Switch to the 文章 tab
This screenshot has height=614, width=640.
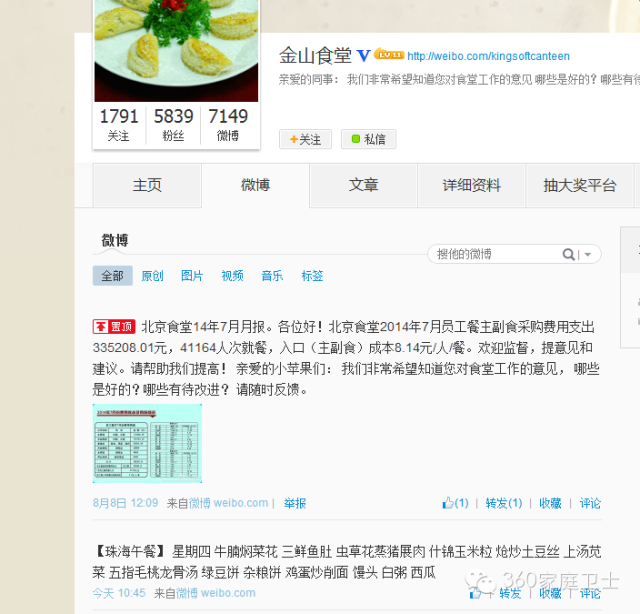tap(363, 185)
